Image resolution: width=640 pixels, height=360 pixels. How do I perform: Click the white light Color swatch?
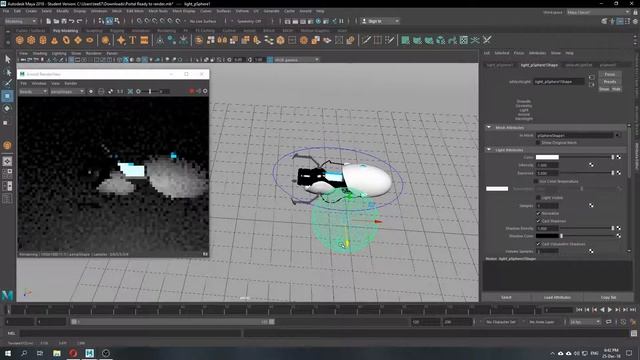[547, 157]
